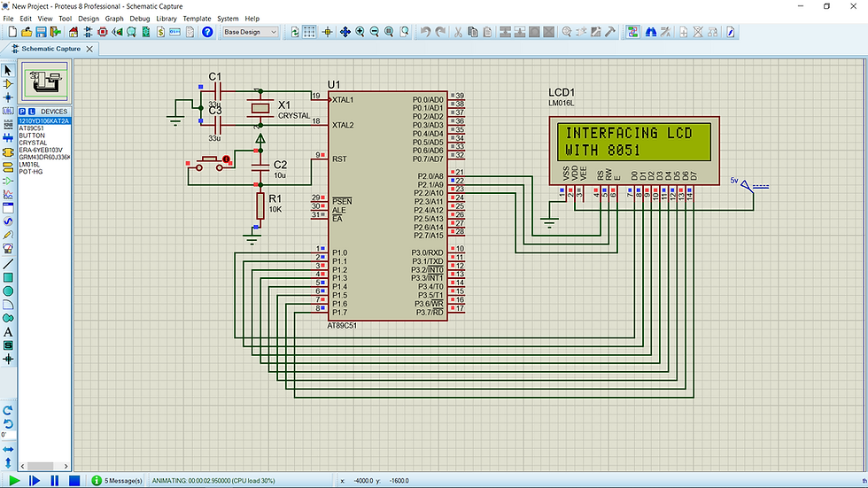Open the Bill of Materials icon
The image size is (868, 488).
click(160, 32)
